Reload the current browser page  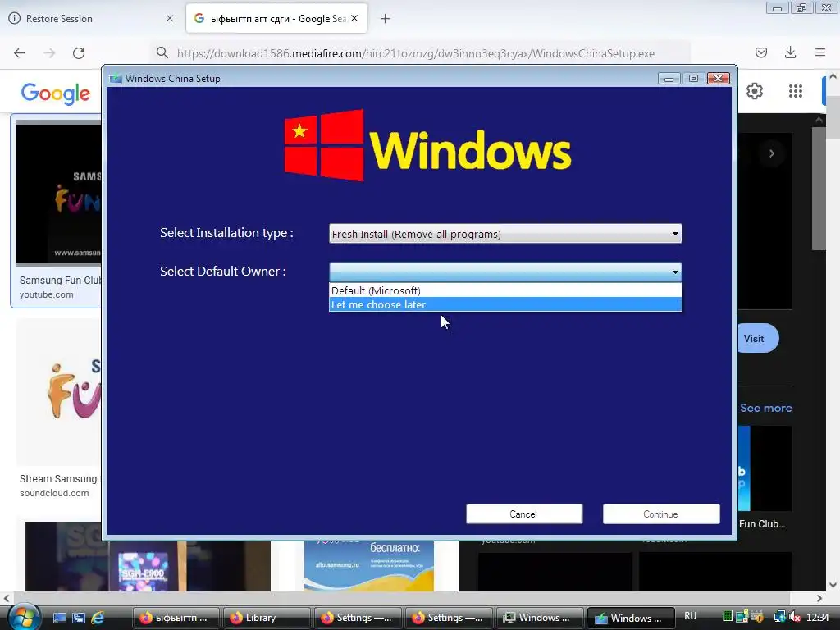click(x=79, y=53)
